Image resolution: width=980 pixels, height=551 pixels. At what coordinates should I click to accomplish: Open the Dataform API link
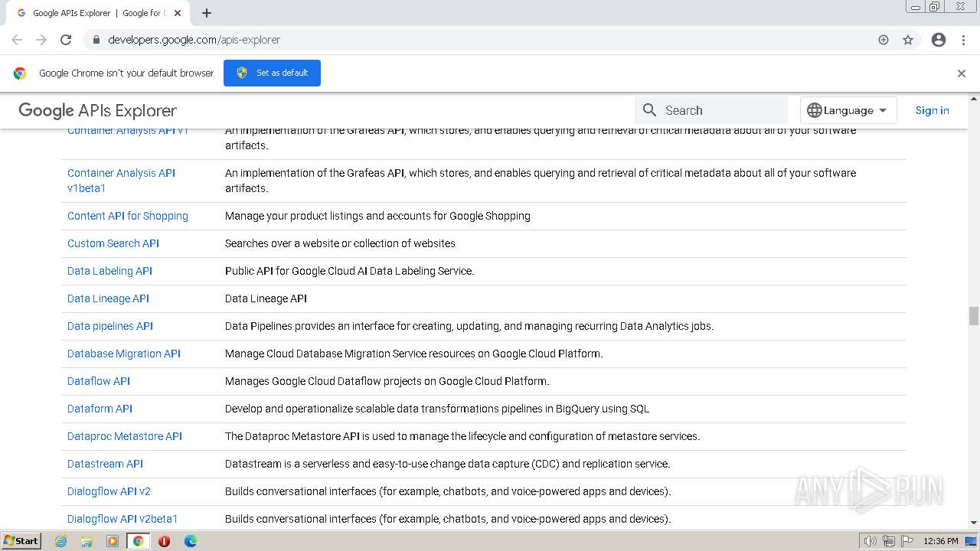click(x=100, y=409)
